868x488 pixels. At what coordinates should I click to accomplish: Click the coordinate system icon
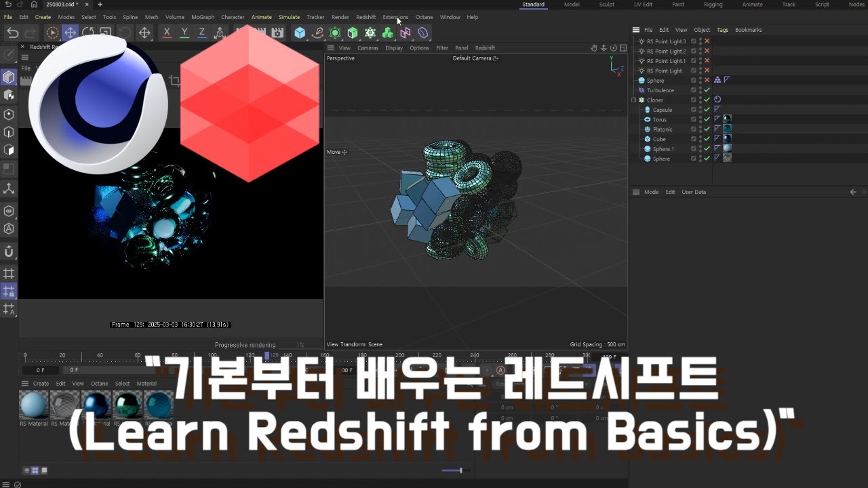click(220, 33)
